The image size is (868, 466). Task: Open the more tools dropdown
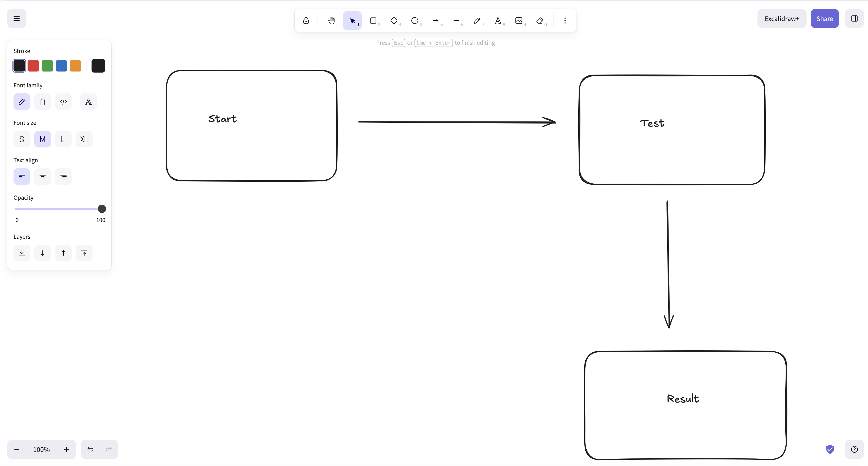point(565,21)
